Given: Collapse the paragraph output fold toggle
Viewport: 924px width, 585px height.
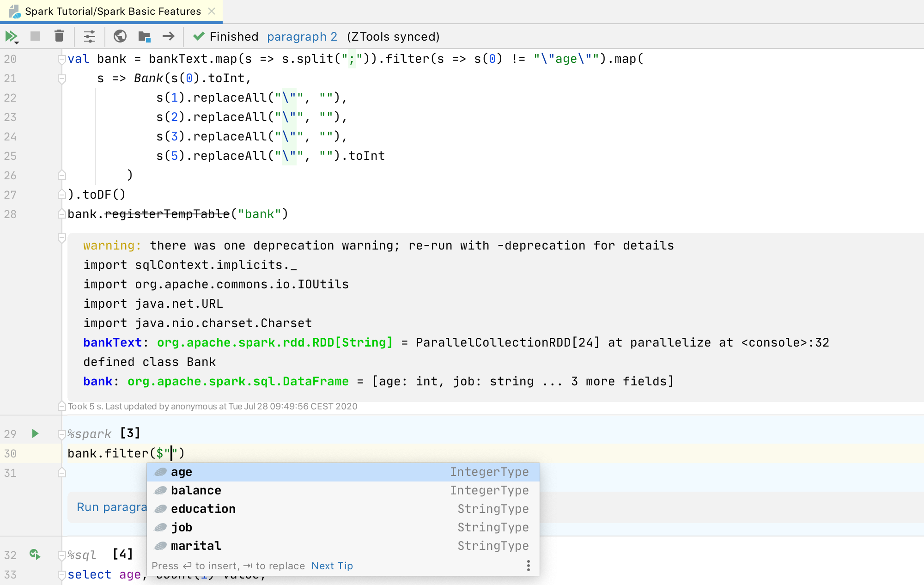Looking at the screenshot, I should click(62, 238).
